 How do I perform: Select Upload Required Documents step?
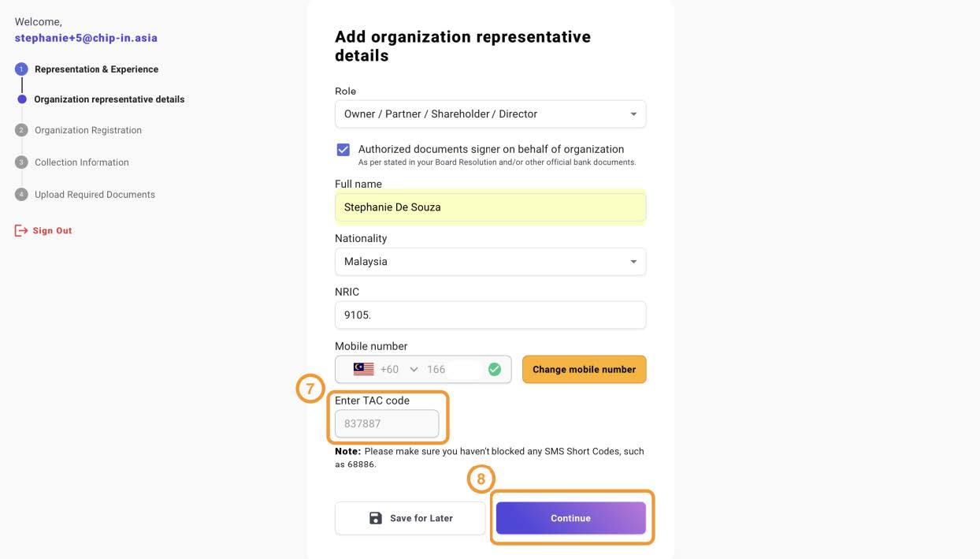pos(95,195)
